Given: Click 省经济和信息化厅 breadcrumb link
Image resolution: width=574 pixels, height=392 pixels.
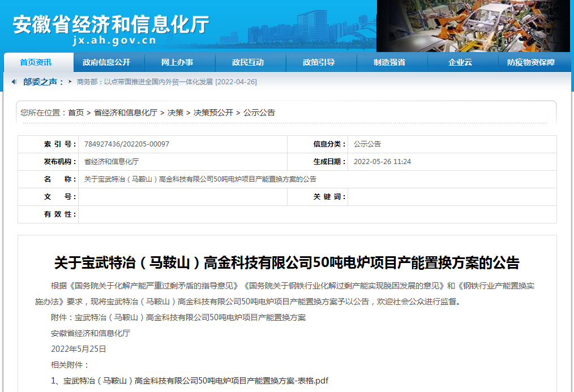Looking at the screenshot, I should pos(126,113).
